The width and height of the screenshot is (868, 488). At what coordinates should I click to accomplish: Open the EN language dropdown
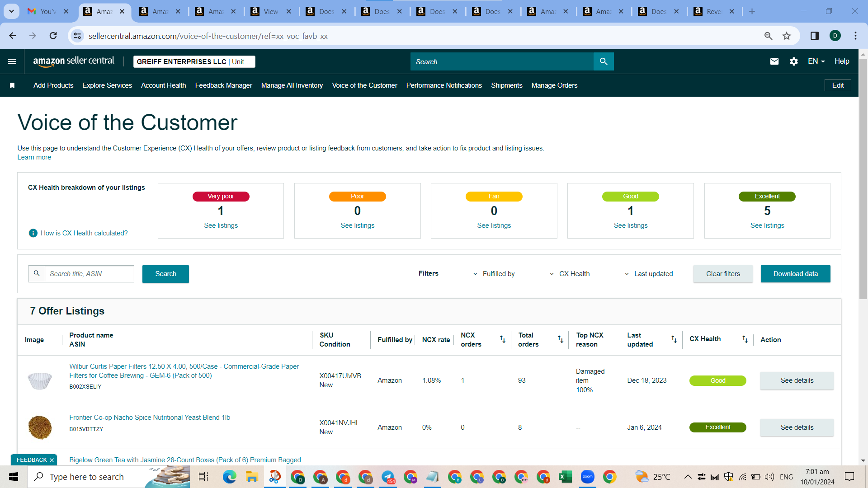tap(816, 61)
